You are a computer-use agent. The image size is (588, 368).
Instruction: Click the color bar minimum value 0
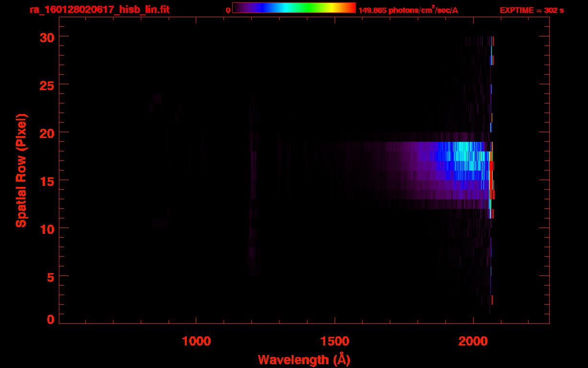click(228, 10)
